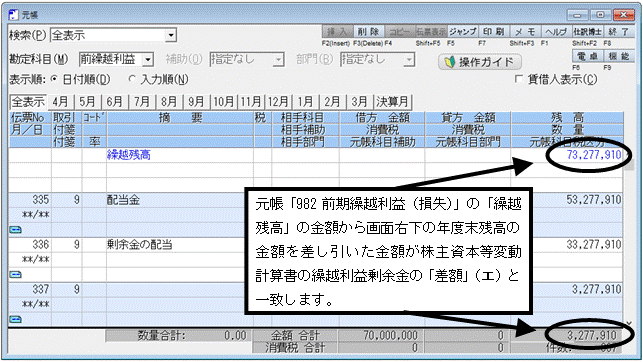Switch to the 11月 tab

[x=251, y=101]
